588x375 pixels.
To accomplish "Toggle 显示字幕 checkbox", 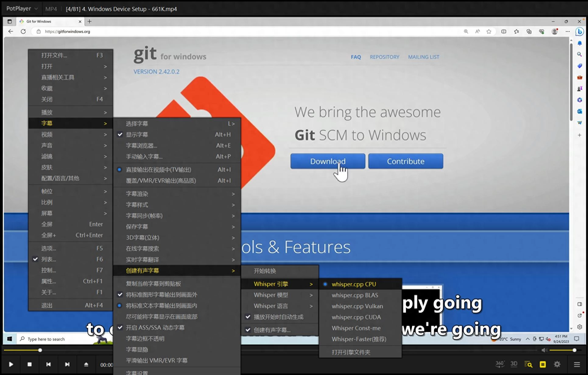I will click(x=177, y=134).
